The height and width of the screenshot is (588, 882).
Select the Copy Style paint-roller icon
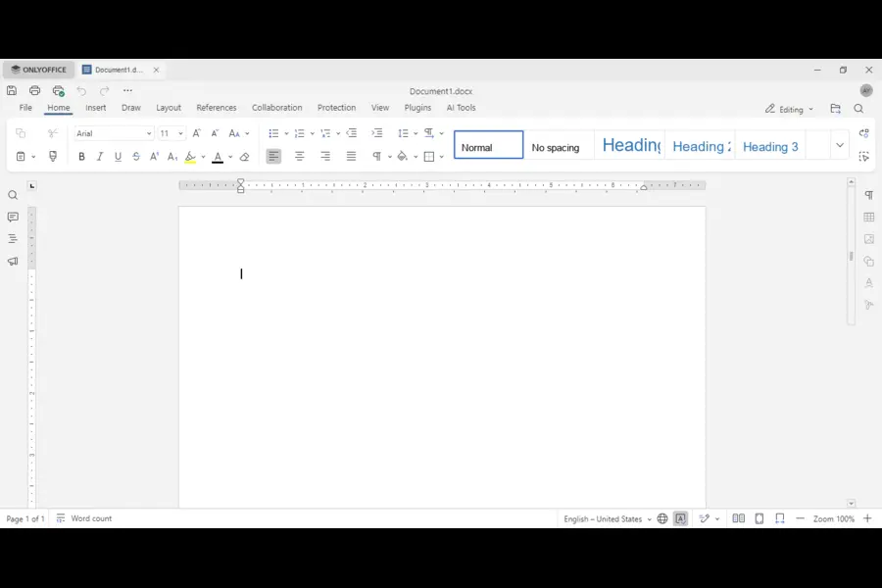click(53, 157)
